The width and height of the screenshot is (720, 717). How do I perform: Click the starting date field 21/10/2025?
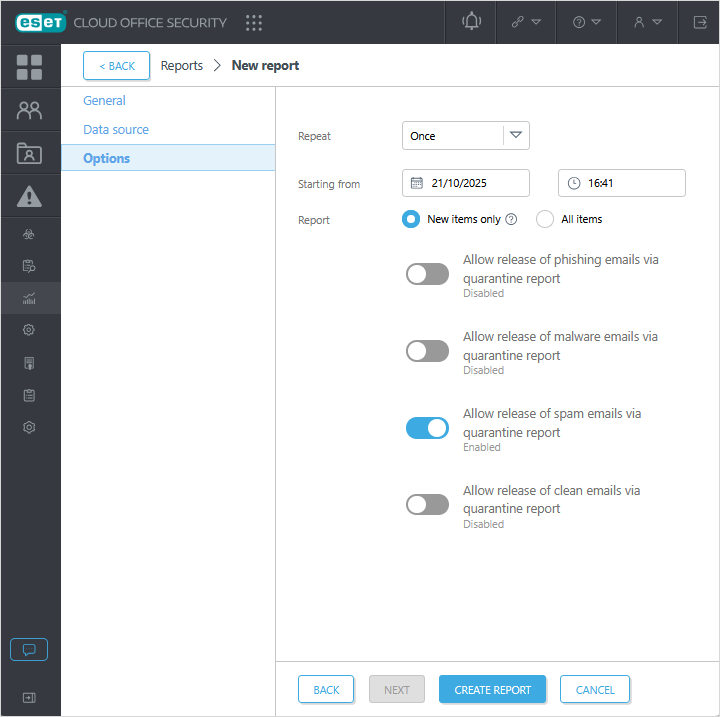[x=466, y=183]
